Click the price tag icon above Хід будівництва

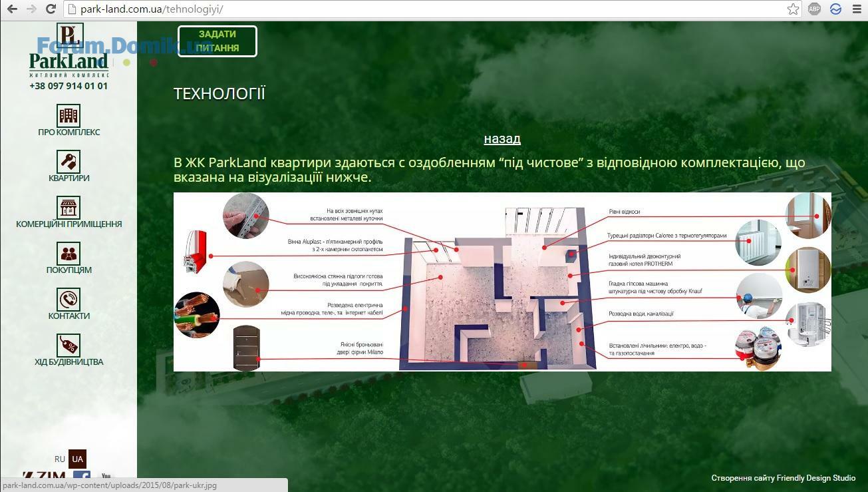[x=69, y=345]
